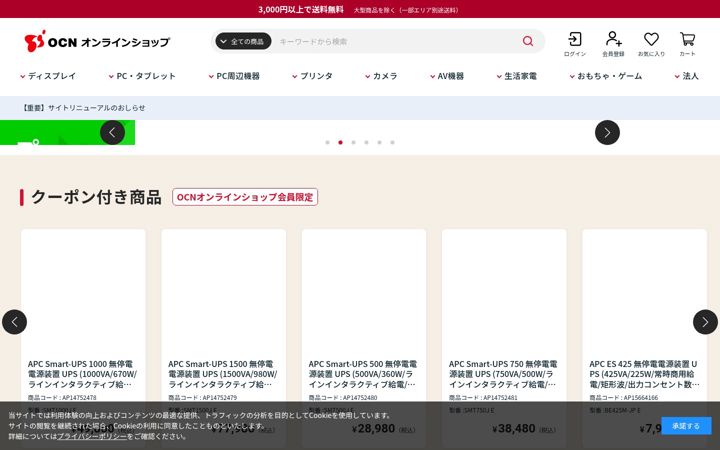Show the previous banner slide

coord(112,133)
